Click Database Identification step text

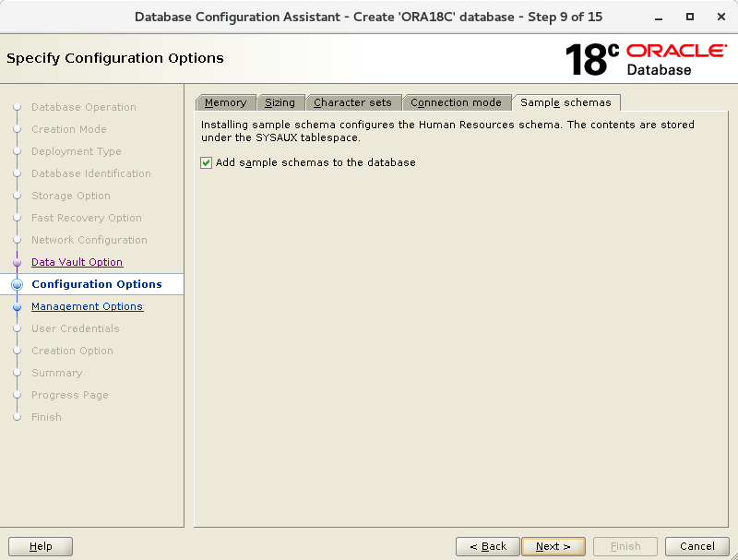[x=91, y=173]
